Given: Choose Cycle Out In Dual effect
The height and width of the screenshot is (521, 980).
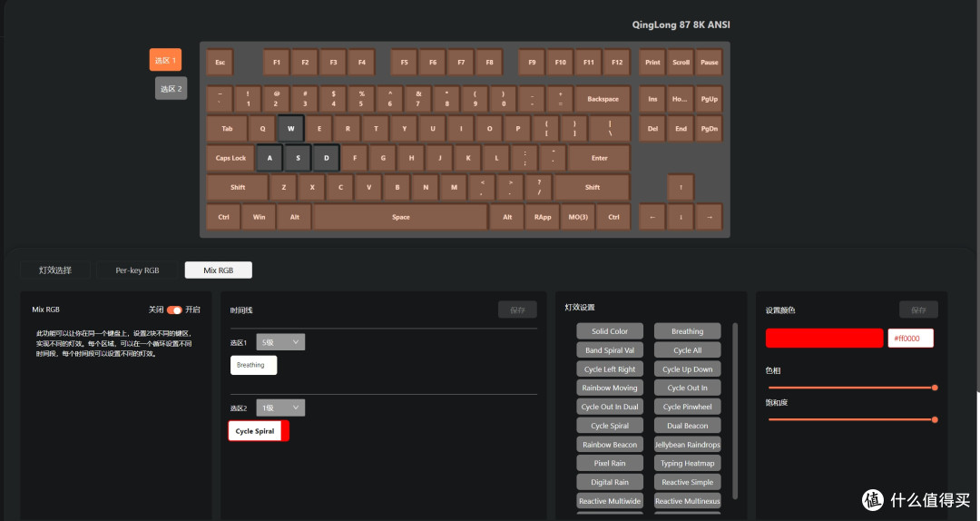Looking at the screenshot, I should click(x=610, y=407).
